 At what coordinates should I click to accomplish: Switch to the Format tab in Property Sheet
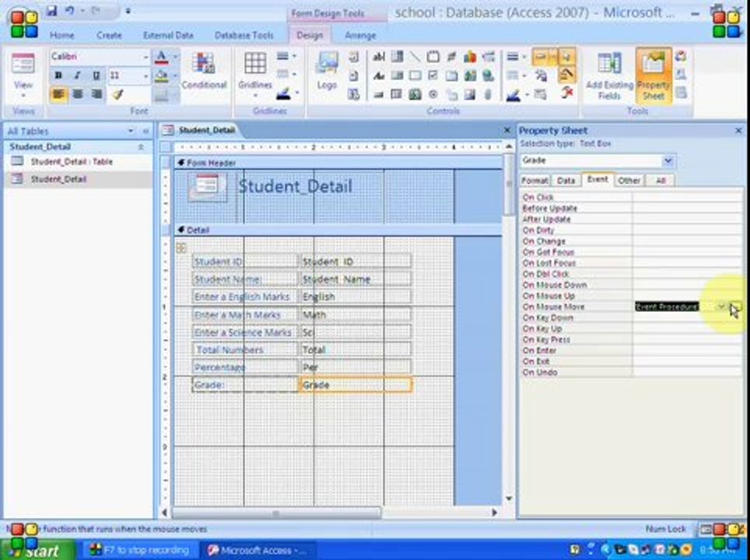coord(534,180)
